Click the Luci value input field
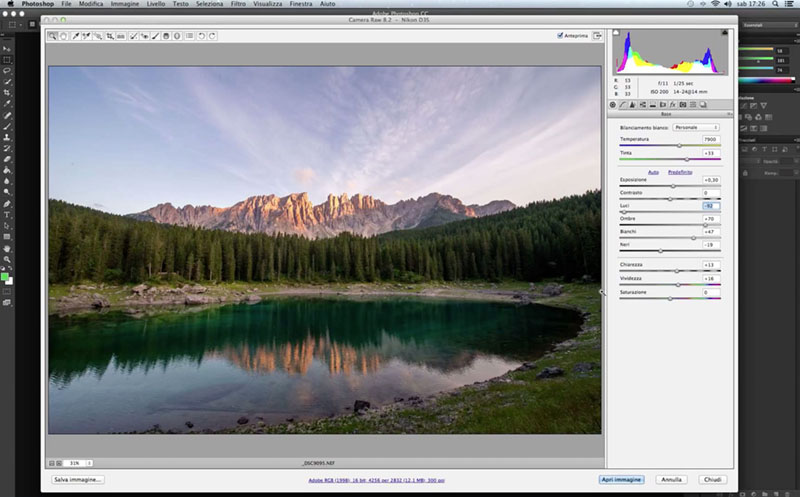Viewport: 800px width, 497px height. [711, 206]
